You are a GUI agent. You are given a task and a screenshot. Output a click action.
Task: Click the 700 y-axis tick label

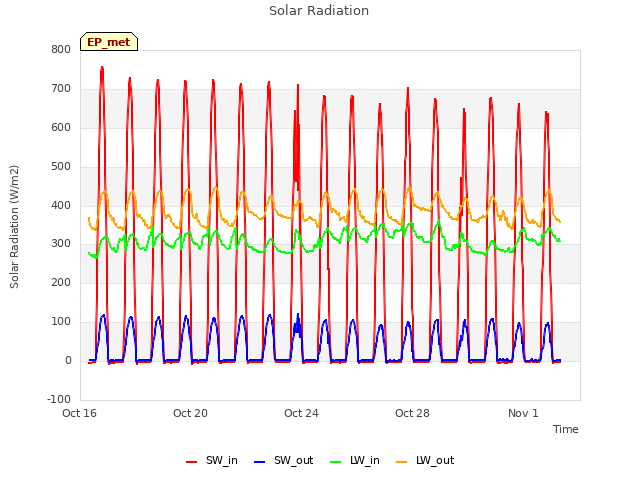tap(61, 89)
